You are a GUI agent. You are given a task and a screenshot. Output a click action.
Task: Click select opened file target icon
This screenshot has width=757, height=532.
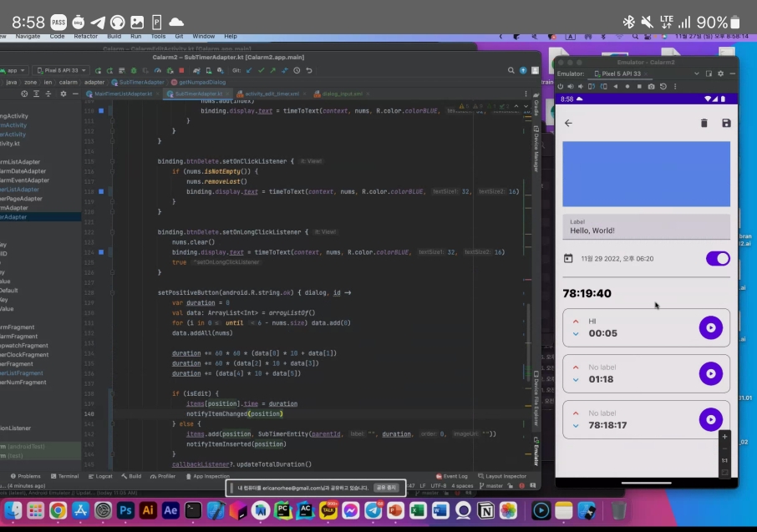(x=24, y=94)
